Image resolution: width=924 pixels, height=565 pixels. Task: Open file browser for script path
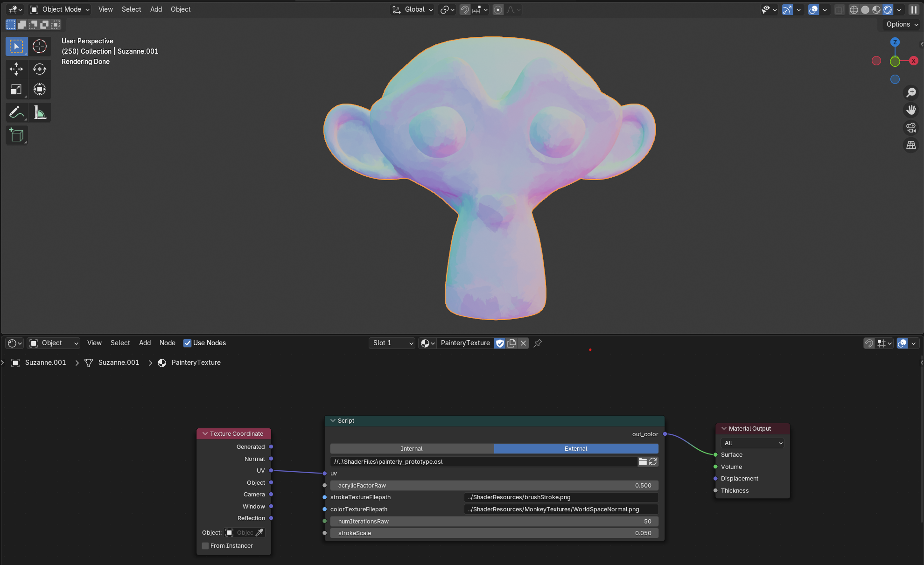643,461
